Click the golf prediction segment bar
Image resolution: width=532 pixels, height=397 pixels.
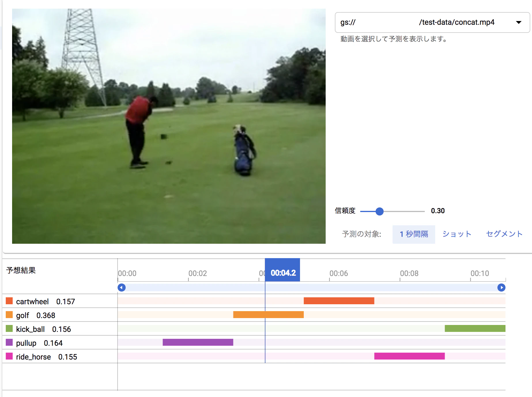pyautogui.click(x=268, y=315)
